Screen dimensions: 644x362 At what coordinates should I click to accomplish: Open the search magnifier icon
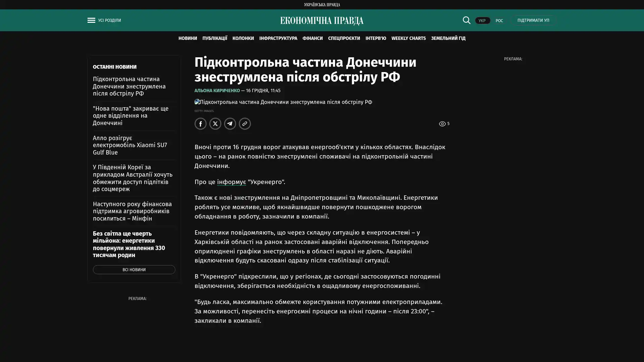[466, 20]
